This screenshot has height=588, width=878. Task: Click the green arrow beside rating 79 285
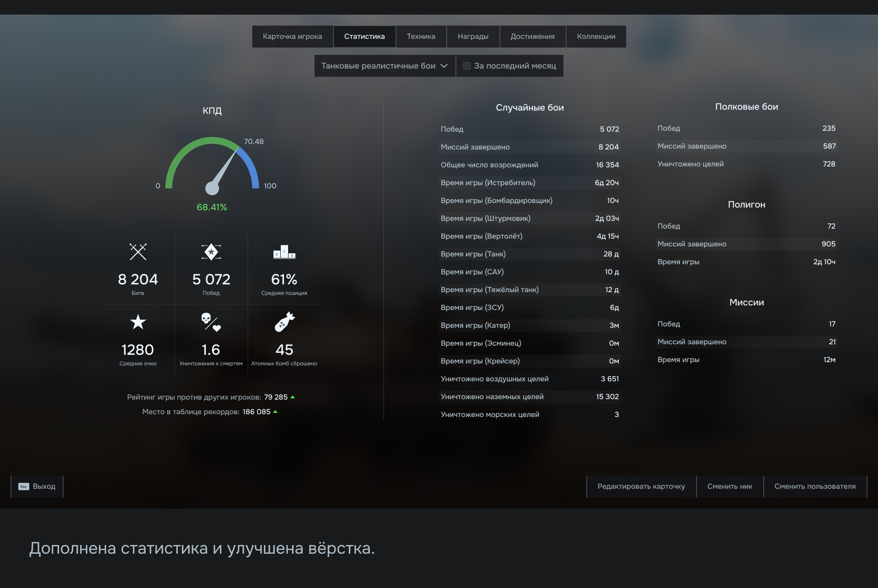(293, 397)
